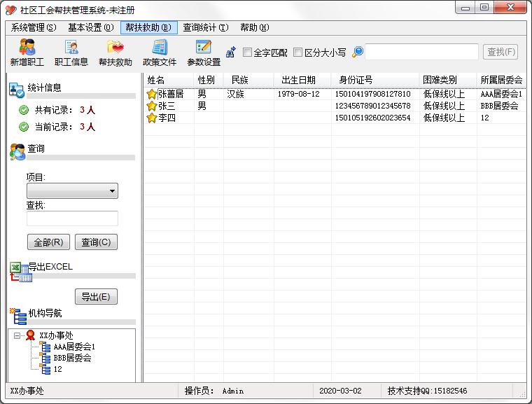Click the 汉族 ethnicity cell
The image size is (532, 404).
click(235, 94)
